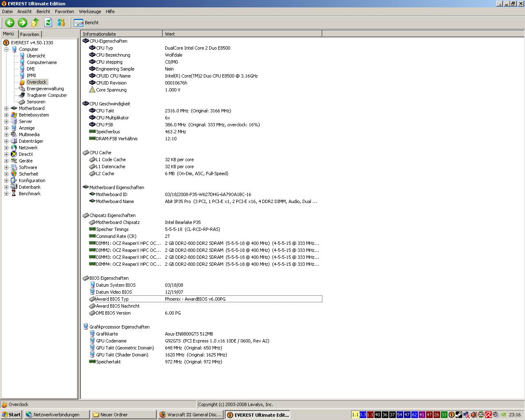Screen dimensions: 525x420
Task: Click yellow 1.1 sensor tray tile
Action: tap(355, 415)
